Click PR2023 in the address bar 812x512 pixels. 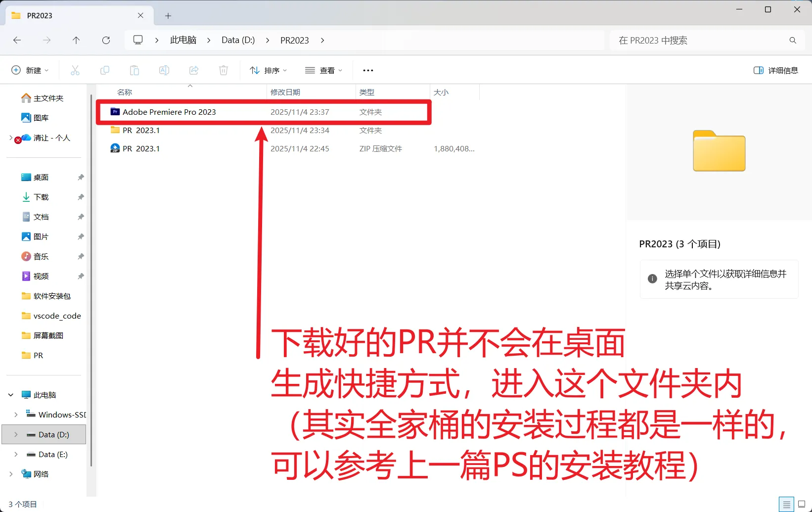click(295, 40)
